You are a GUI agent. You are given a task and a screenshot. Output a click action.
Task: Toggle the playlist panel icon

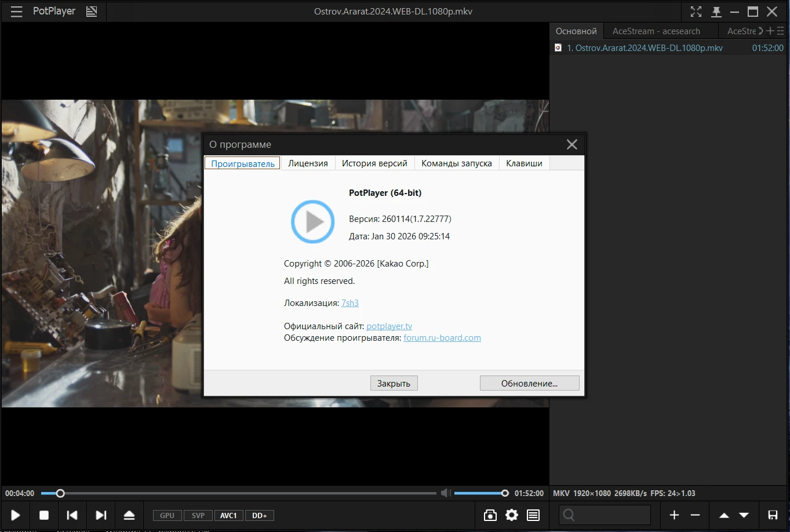click(x=533, y=515)
